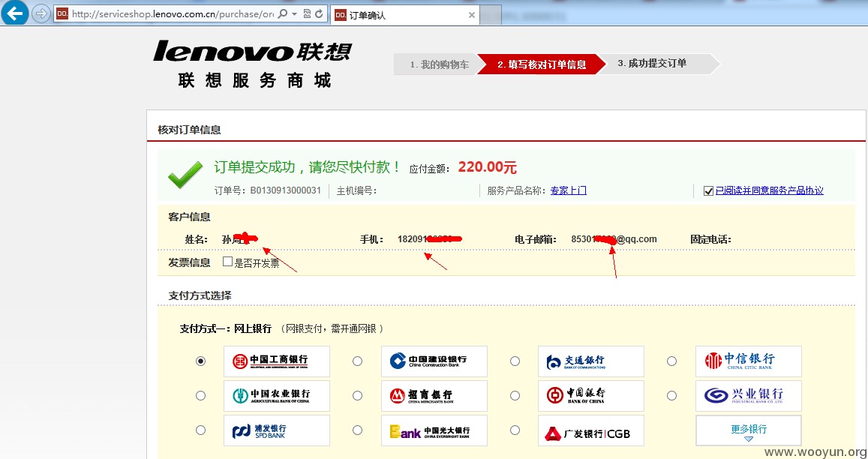Open the address bar search magnifier
Viewport: 868px width, 459px height.
click(x=283, y=13)
